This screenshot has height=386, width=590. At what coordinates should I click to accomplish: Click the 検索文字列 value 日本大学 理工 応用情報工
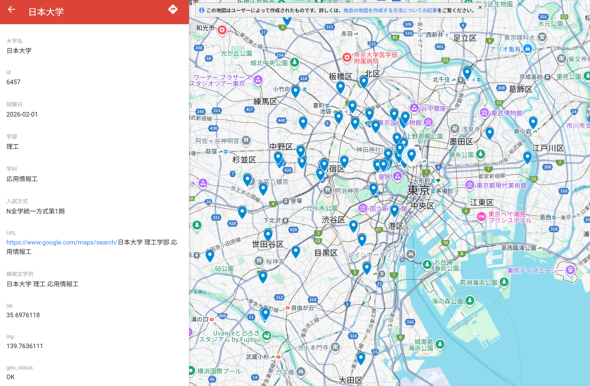point(42,284)
